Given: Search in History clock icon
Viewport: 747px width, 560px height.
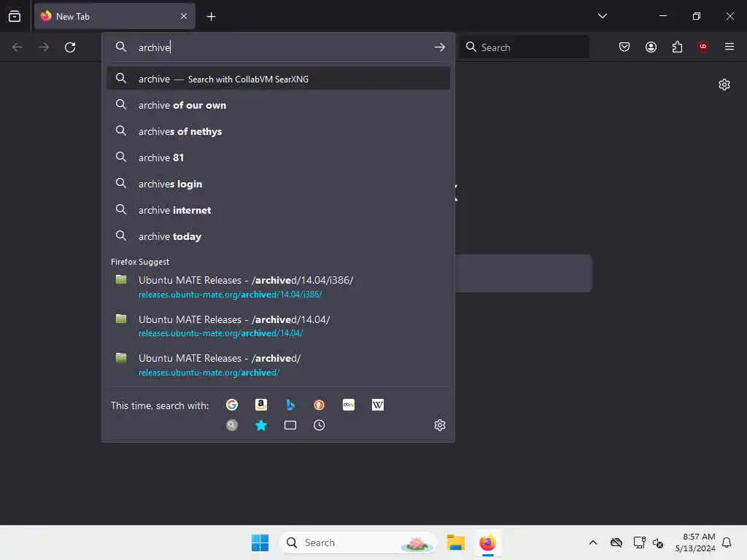Looking at the screenshot, I should [320, 425].
